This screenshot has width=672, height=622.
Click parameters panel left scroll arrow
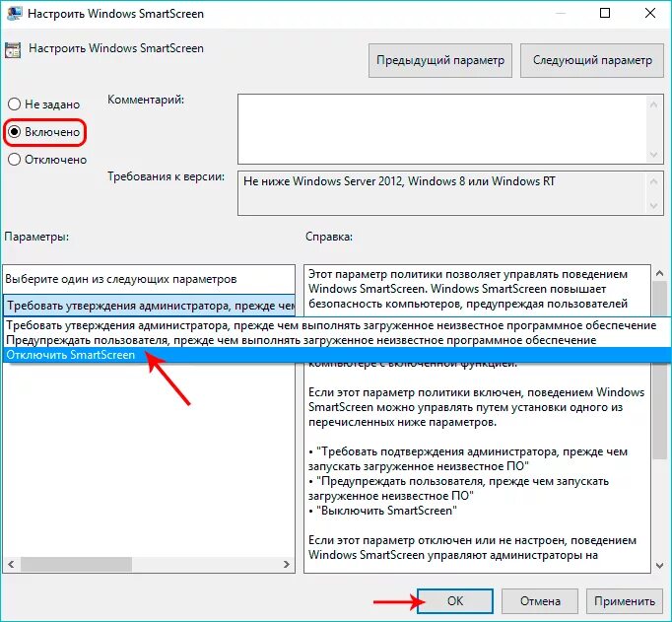click(11, 564)
